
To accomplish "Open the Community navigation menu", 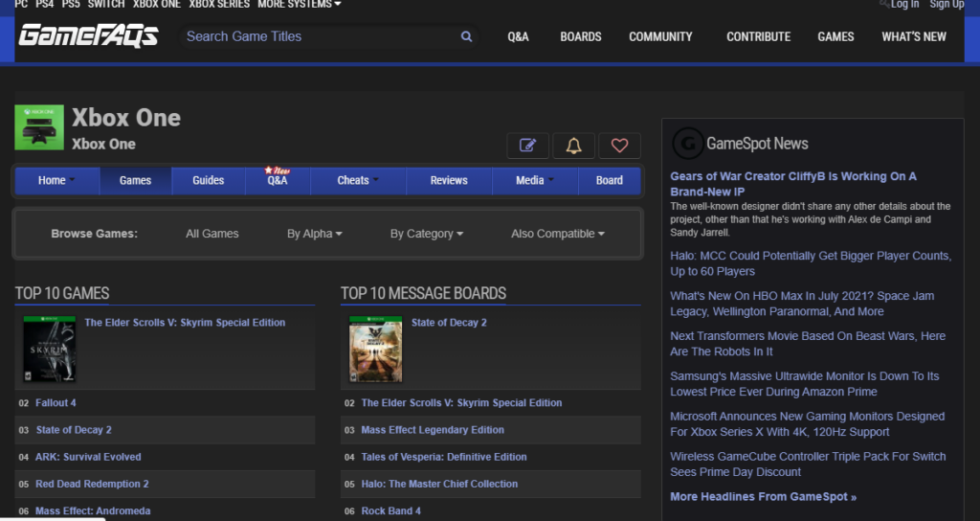I will point(660,37).
